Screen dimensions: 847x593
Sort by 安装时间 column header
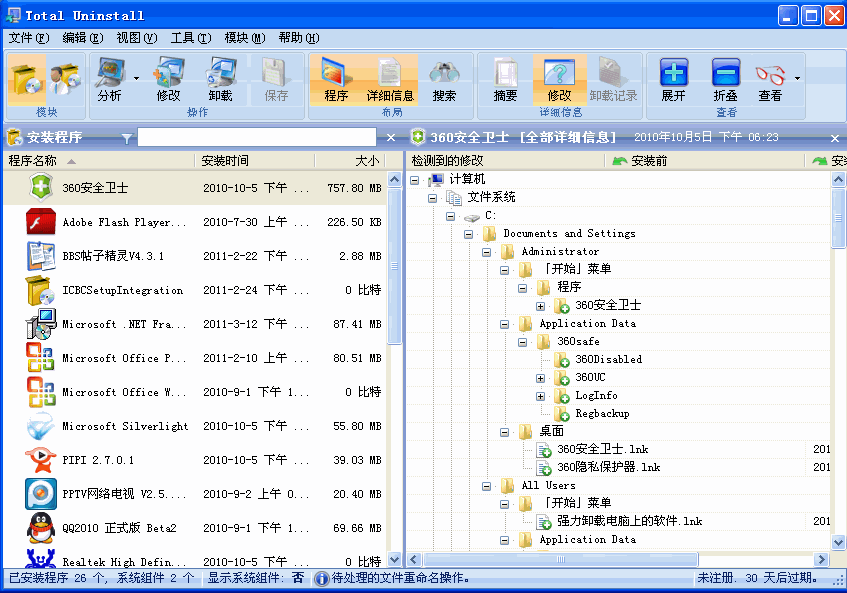(x=254, y=160)
